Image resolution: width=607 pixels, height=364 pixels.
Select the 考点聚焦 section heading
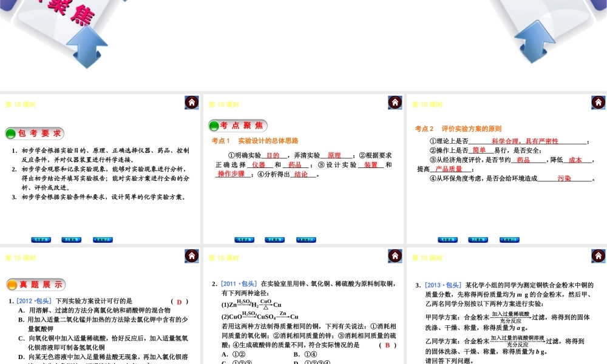[x=238, y=126]
